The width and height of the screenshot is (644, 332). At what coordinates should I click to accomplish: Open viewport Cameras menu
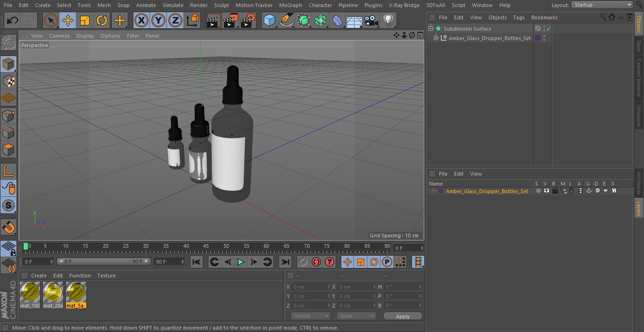[x=59, y=36]
